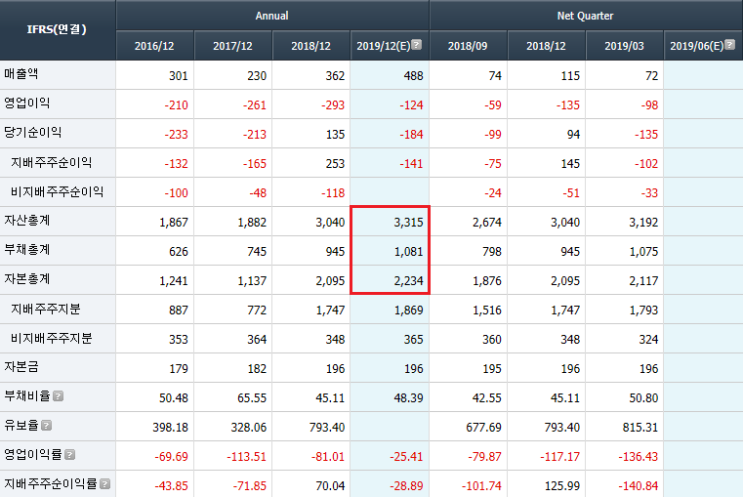
Task: Click the 지배주주순이익 value 253
Action: [335, 164]
